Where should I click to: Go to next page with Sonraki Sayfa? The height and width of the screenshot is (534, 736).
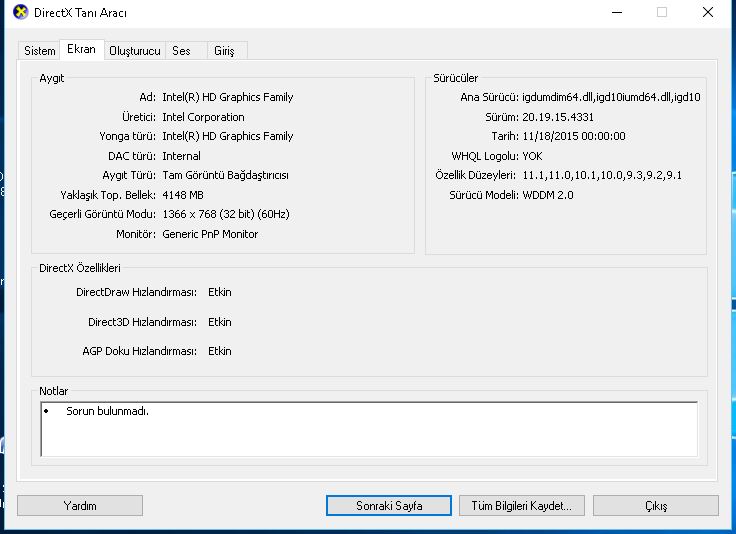pos(389,506)
